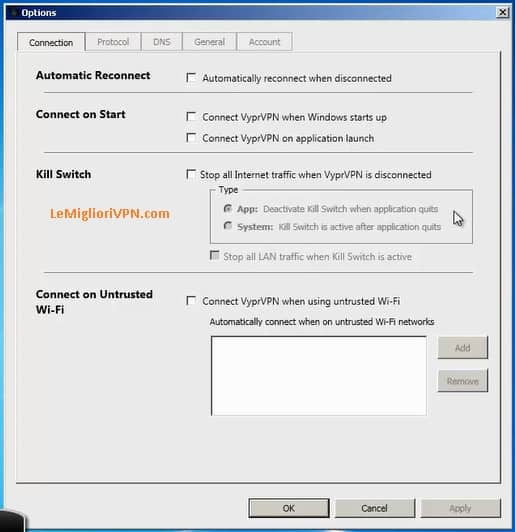Enable automatically reconnect when disconnected
The width and height of the screenshot is (515, 532).
(191, 78)
